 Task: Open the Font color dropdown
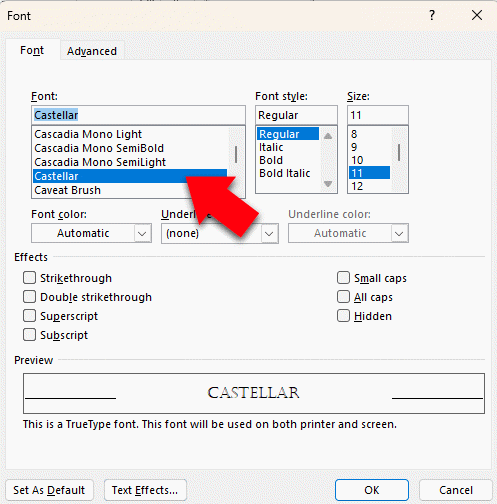point(92,233)
